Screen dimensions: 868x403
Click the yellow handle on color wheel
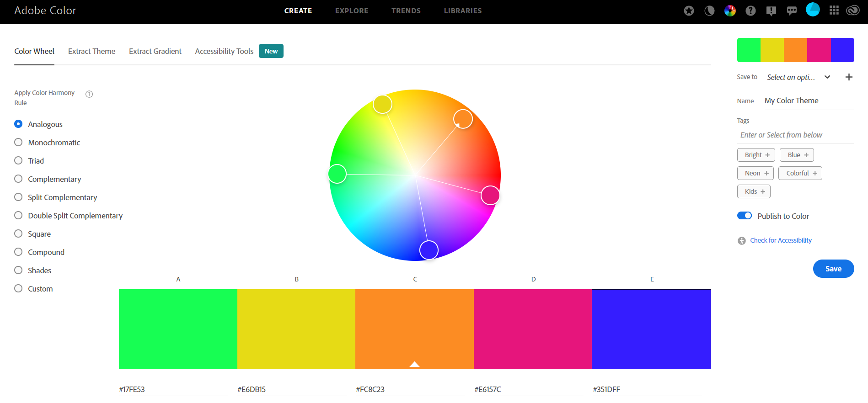(382, 104)
